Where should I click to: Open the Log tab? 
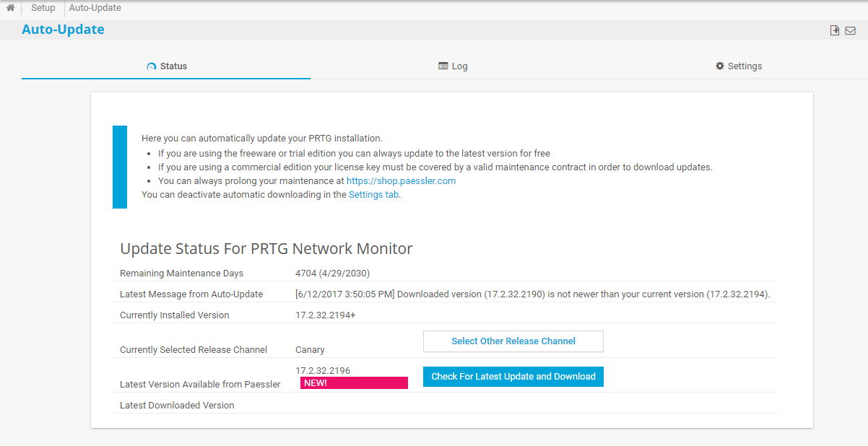point(459,66)
